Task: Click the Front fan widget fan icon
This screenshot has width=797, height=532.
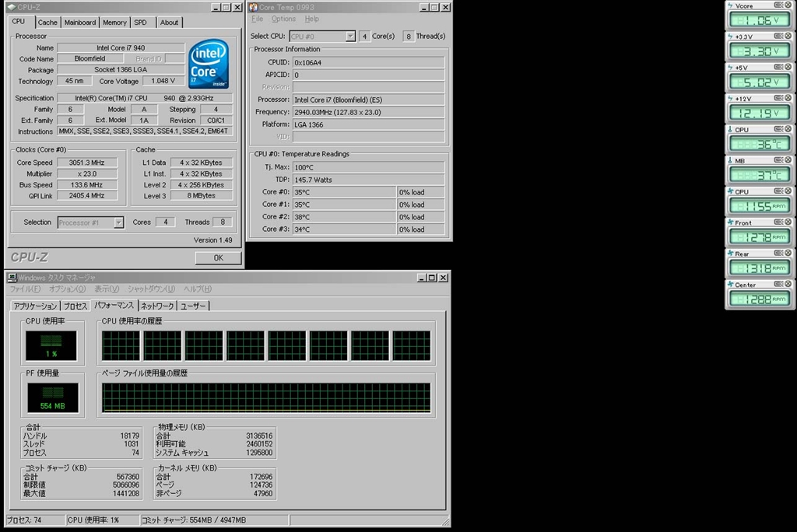Action: pos(730,222)
